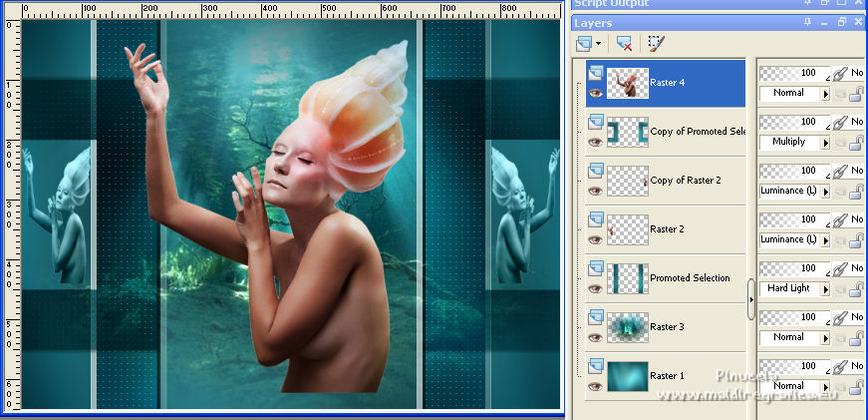Image resolution: width=868 pixels, height=420 pixels.
Task: Open the Normal blend mode dropdown for Raster 1
Action: (825, 387)
